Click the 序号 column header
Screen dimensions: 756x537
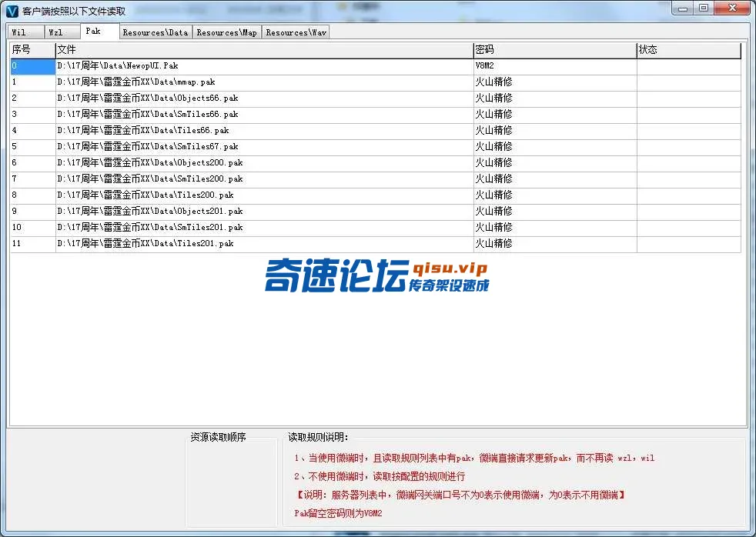pyautogui.click(x=33, y=50)
